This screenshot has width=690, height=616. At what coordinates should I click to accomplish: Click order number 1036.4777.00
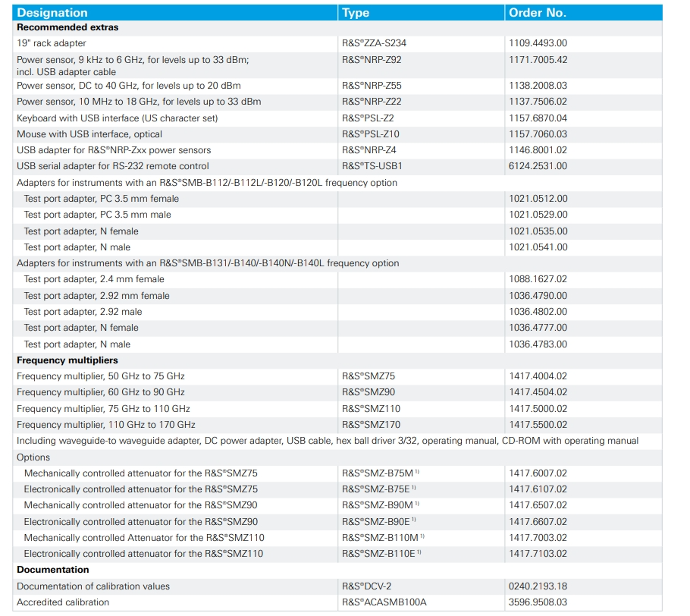538,328
